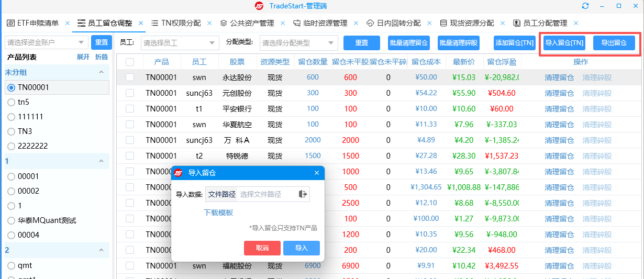Select the 00001 product radio button
The image size is (644, 279).
[11, 176]
